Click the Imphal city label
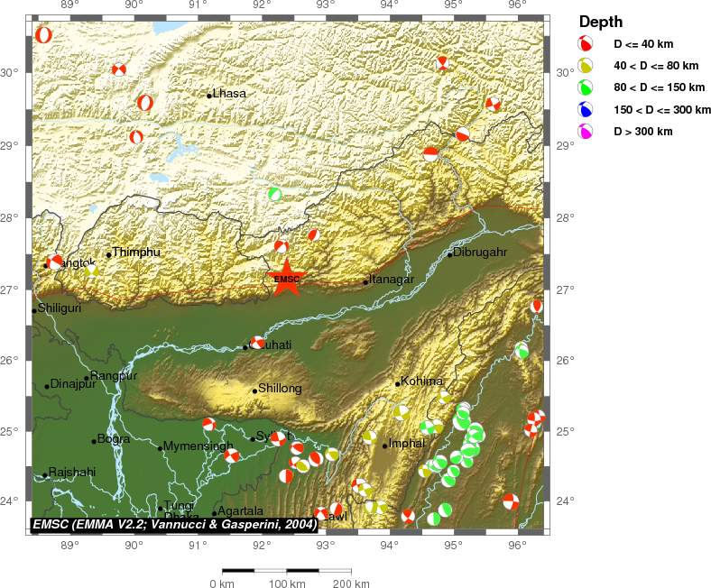711x588 pixels. point(406,443)
